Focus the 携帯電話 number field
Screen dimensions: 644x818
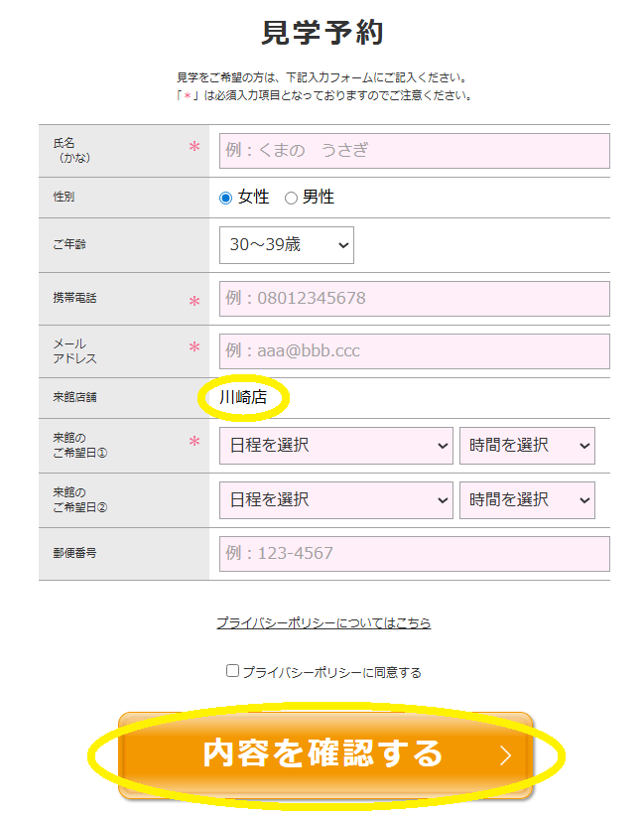pyautogui.click(x=414, y=298)
